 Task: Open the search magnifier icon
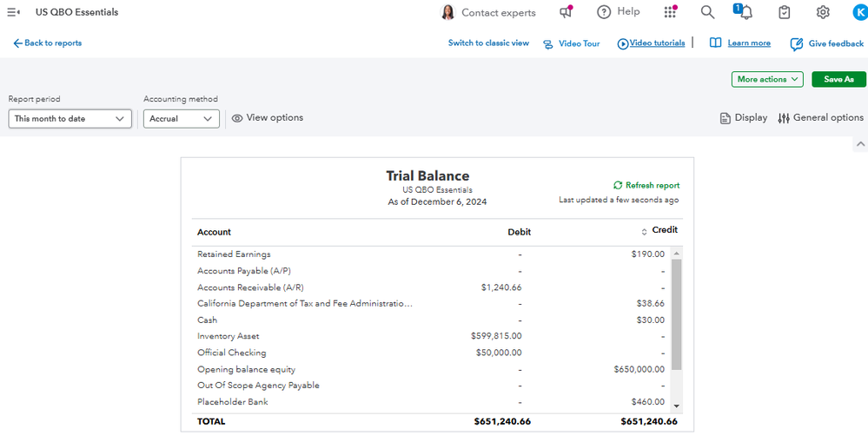coord(707,12)
